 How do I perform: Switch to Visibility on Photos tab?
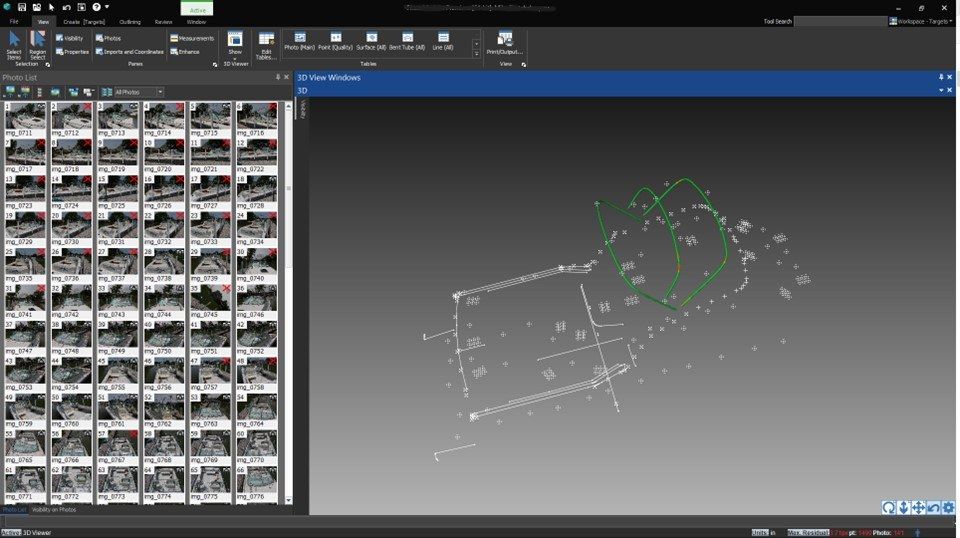(x=53, y=509)
